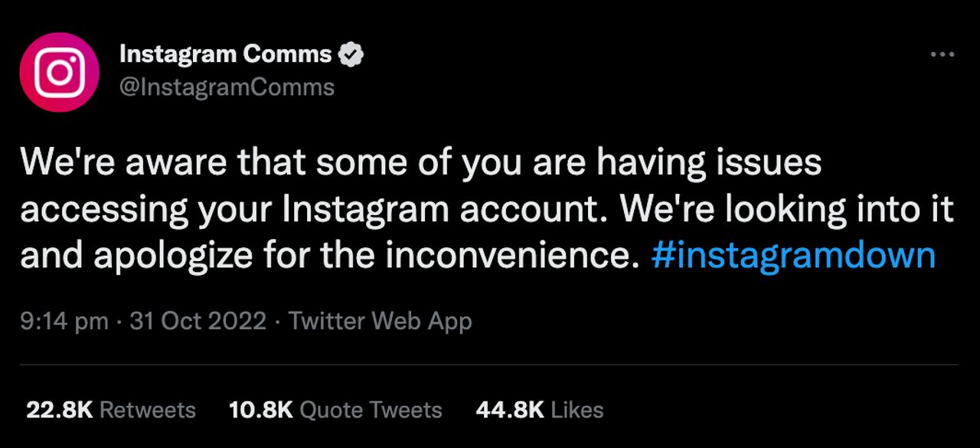Screen dimensions: 980x448
Task: Click the Instagram Comms profile avatar
Action: [60, 72]
